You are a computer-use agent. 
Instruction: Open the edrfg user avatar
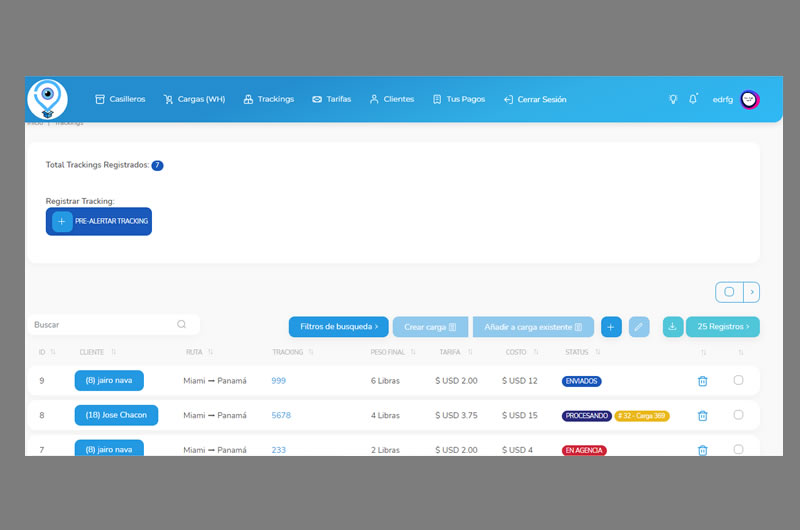[750, 99]
